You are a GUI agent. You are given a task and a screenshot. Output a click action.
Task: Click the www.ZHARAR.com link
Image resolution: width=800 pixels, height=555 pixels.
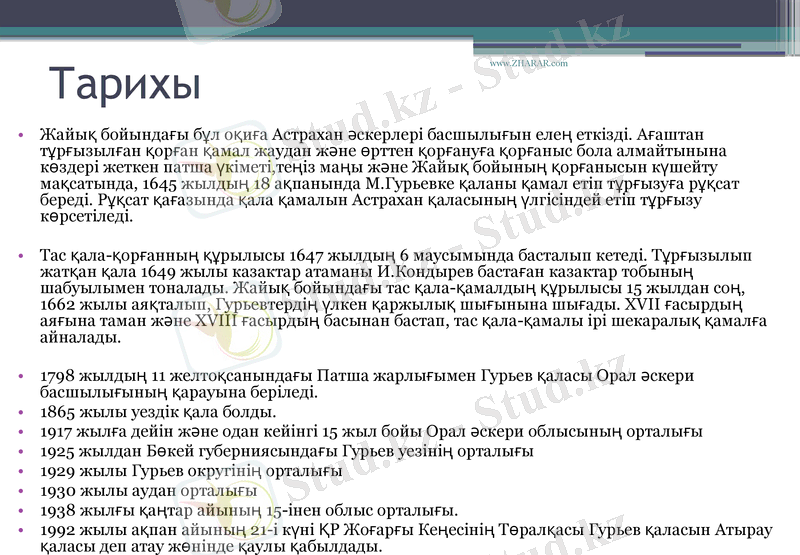pyautogui.click(x=529, y=63)
